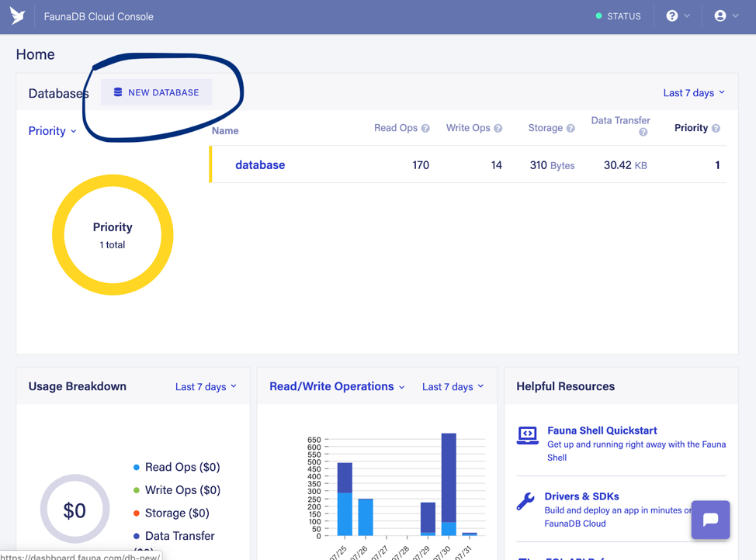Expand the Read/Write Operations chart selector
Image resolution: width=756 pixels, height=560 pixels.
coord(337,386)
